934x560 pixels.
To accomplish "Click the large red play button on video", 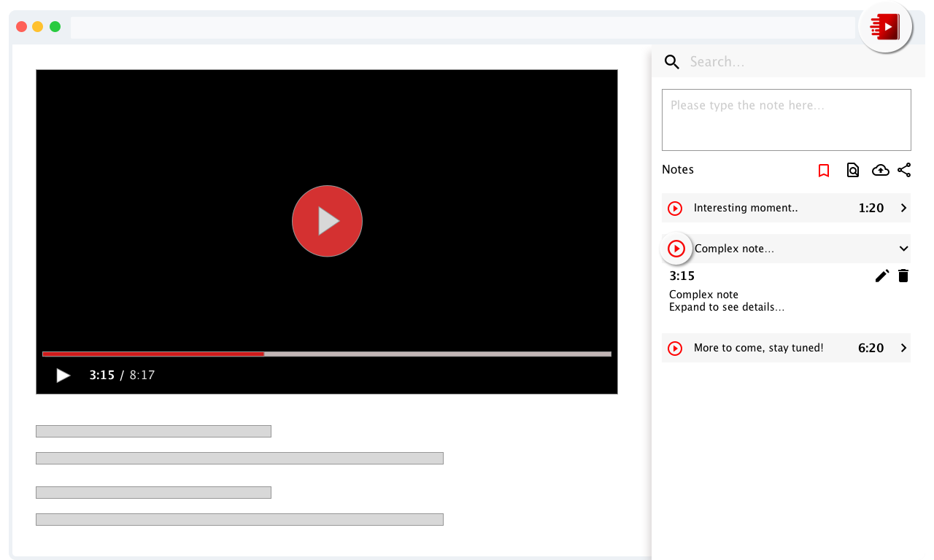I will point(327,221).
